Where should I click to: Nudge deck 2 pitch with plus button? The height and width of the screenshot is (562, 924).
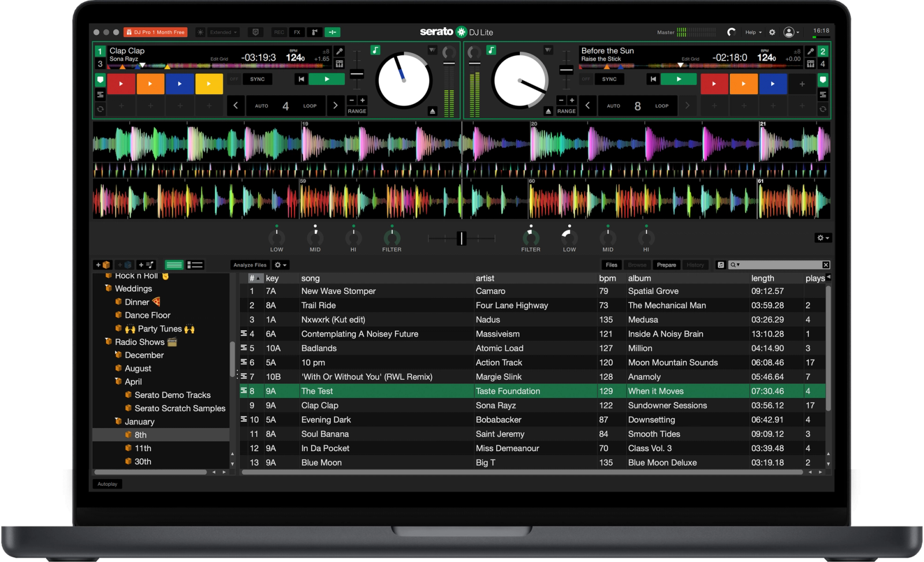[572, 101]
